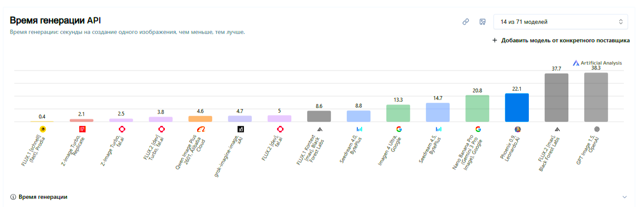Image resolution: width=644 pixels, height=207 pixels.
Task: Click the copy link icon
Action: tap(465, 22)
